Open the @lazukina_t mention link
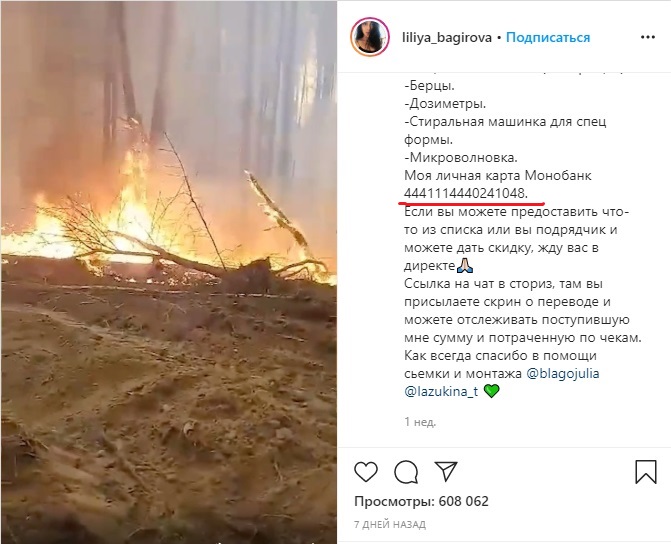The height and width of the screenshot is (544, 671). [441, 391]
